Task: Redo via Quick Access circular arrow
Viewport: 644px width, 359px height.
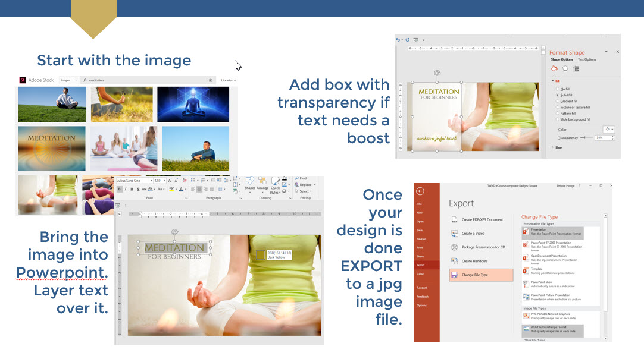Action: [408, 40]
